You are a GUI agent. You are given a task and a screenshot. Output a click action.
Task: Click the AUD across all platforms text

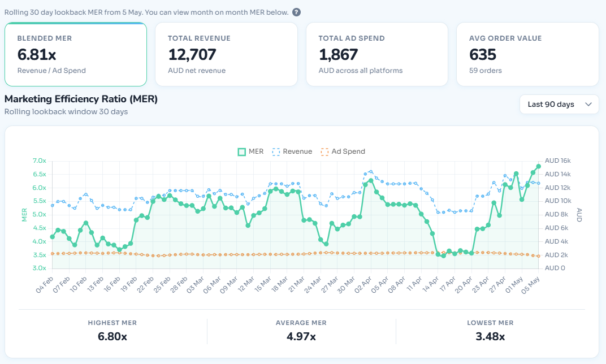[x=361, y=70]
